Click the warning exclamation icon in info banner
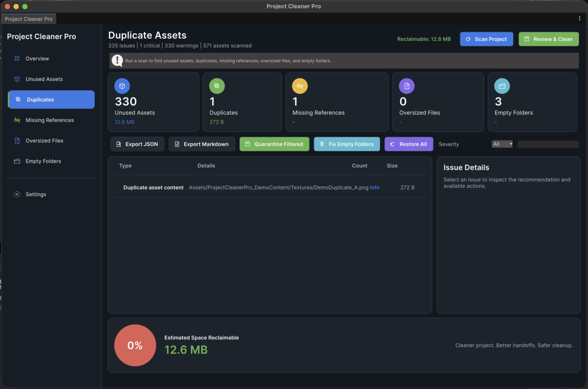 tap(117, 60)
